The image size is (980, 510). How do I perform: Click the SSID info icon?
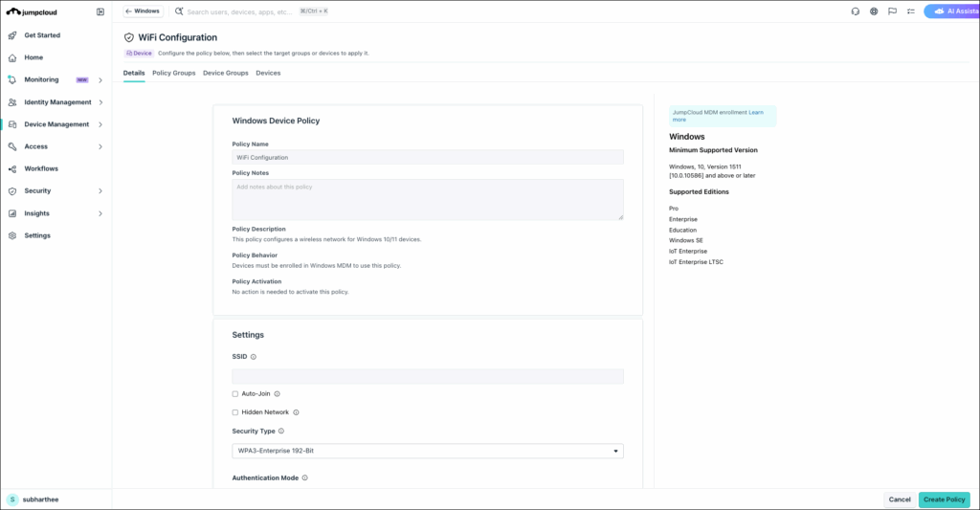tap(253, 357)
